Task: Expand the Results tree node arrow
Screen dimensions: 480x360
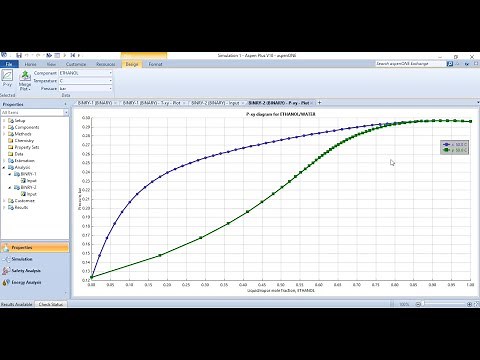Action: pos(4,207)
